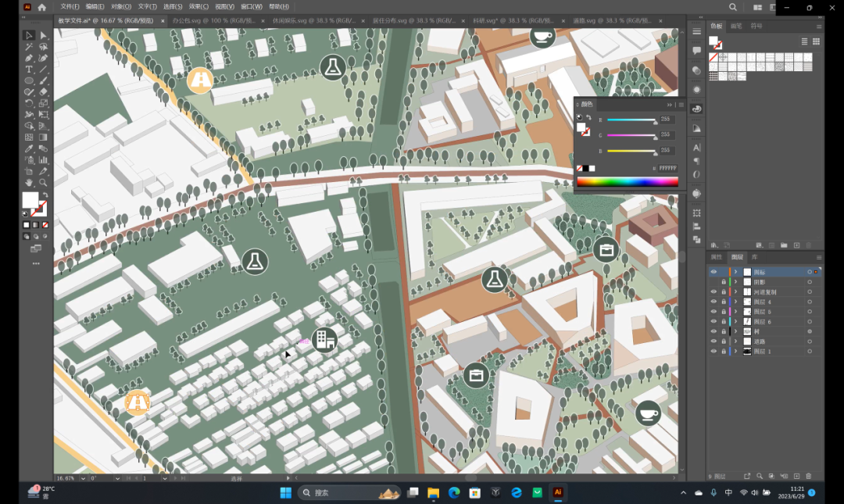Open Microsoft Edge from the taskbar
844x504 pixels.
pyautogui.click(x=454, y=492)
